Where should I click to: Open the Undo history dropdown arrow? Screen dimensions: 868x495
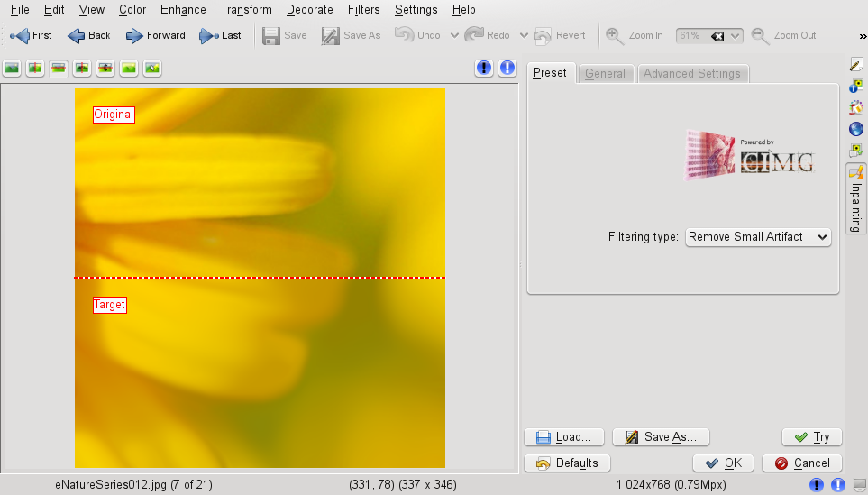pyautogui.click(x=454, y=35)
